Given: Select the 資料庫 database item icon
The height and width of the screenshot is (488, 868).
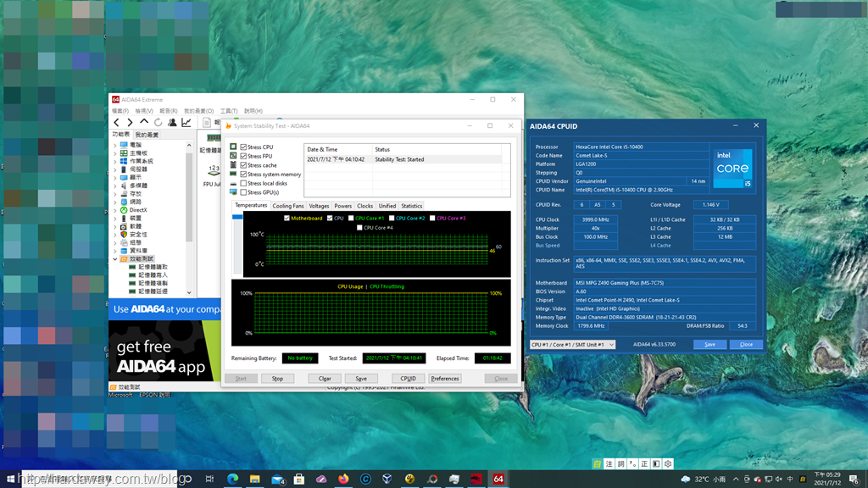Looking at the screenshot, I should (x=124, y=251).
